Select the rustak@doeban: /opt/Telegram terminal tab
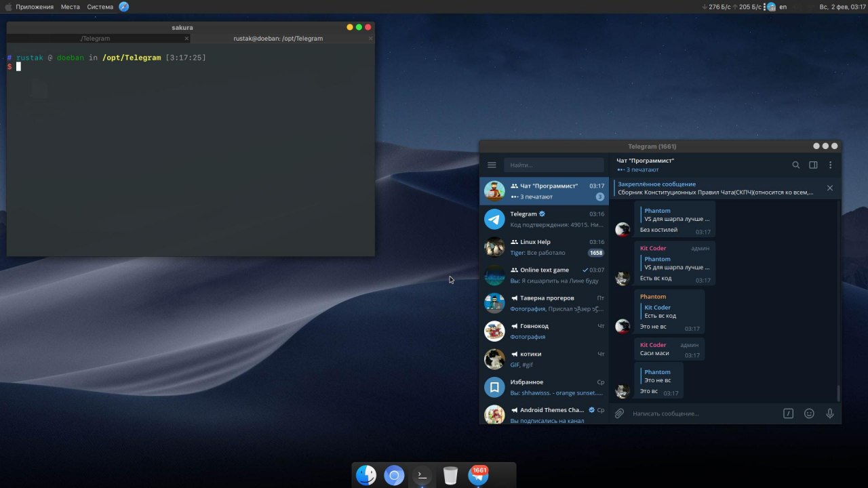The height and width of the screenshot is (488, 868). click(x=278, y=39)
